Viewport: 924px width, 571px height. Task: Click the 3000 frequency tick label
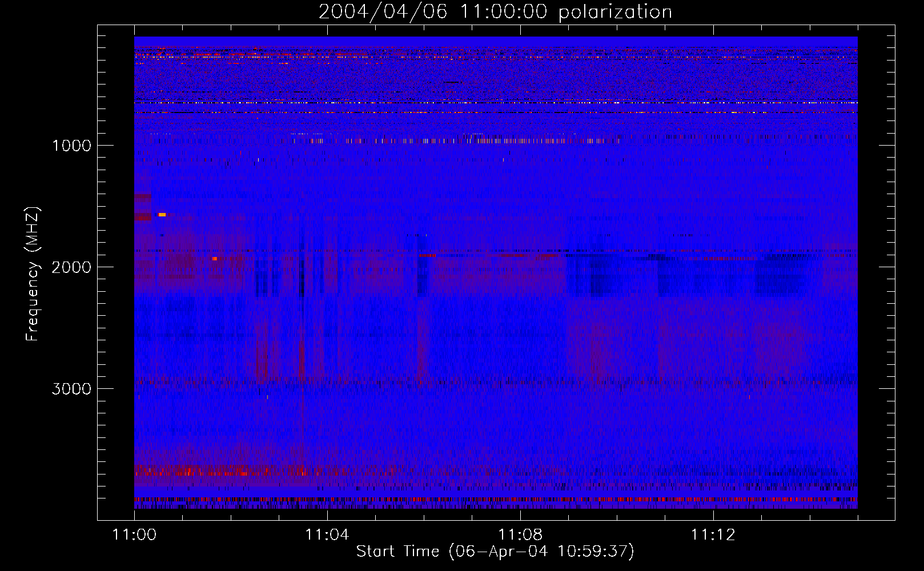pos(71,389)
